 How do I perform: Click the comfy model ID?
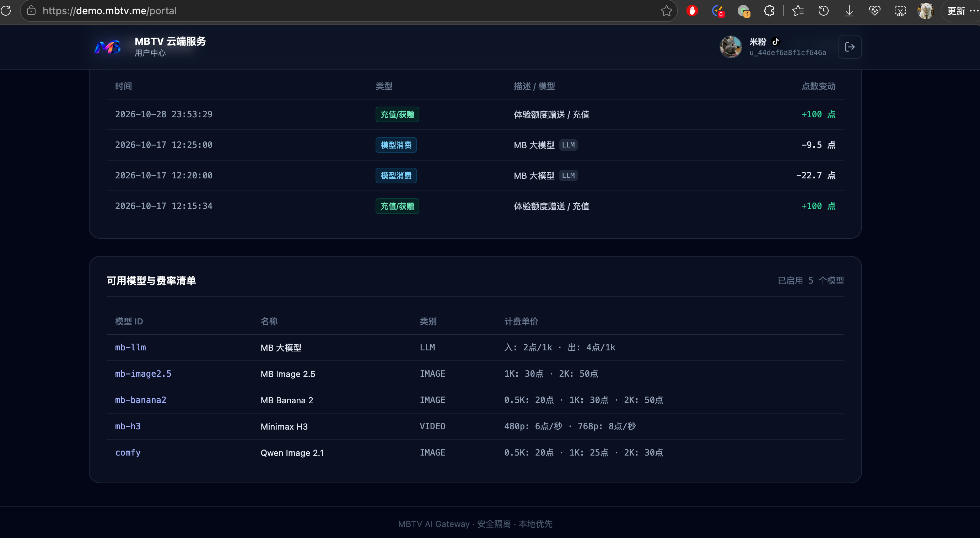[x=128, y=452]
